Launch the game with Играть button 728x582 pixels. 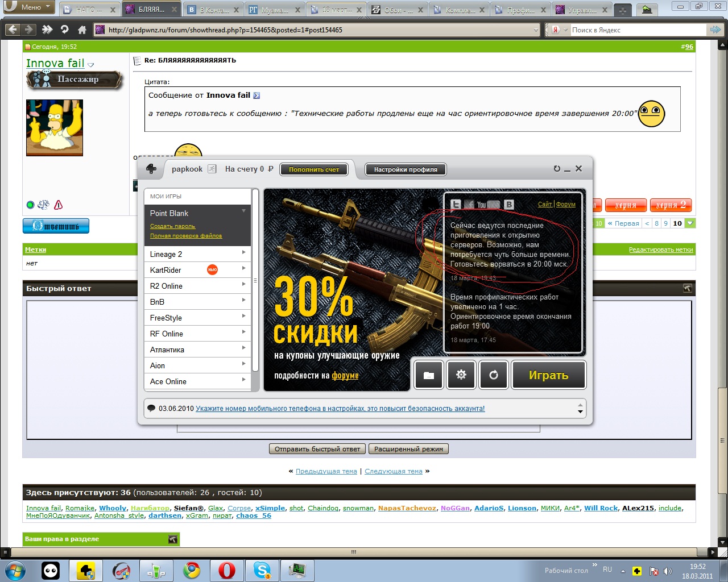[549, 375]
